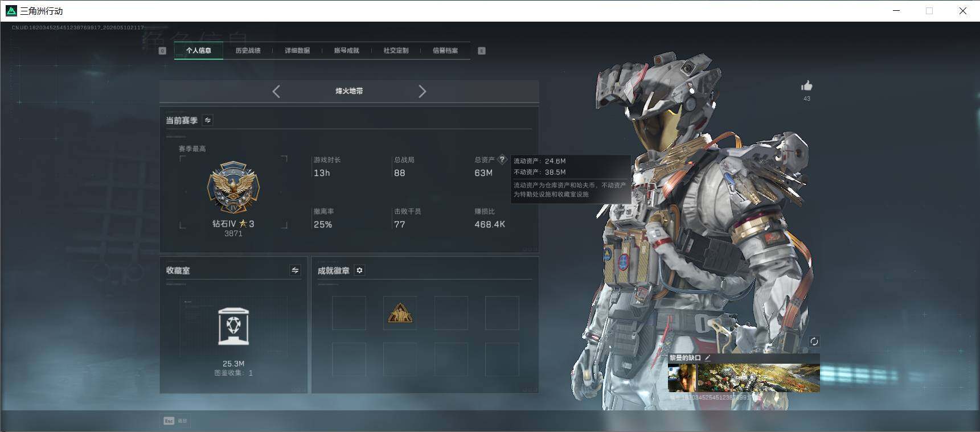Open the 详细数据 tab
The height and width of the screenshot is (432, 980).
(x=297, y=51)
